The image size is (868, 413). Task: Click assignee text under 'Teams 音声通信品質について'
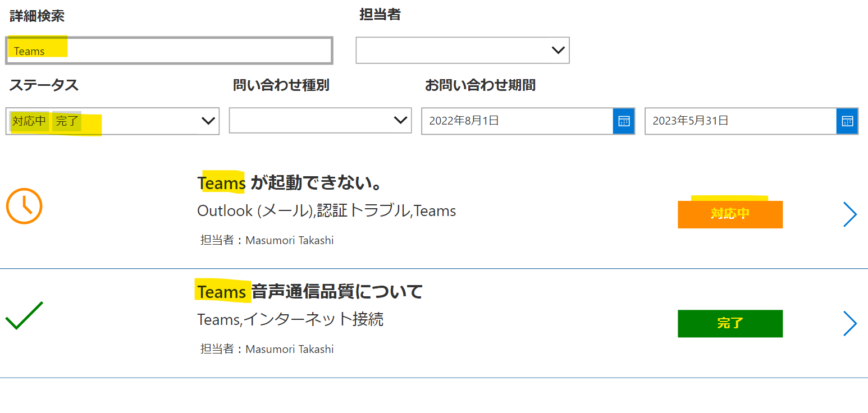coord(267,349)
